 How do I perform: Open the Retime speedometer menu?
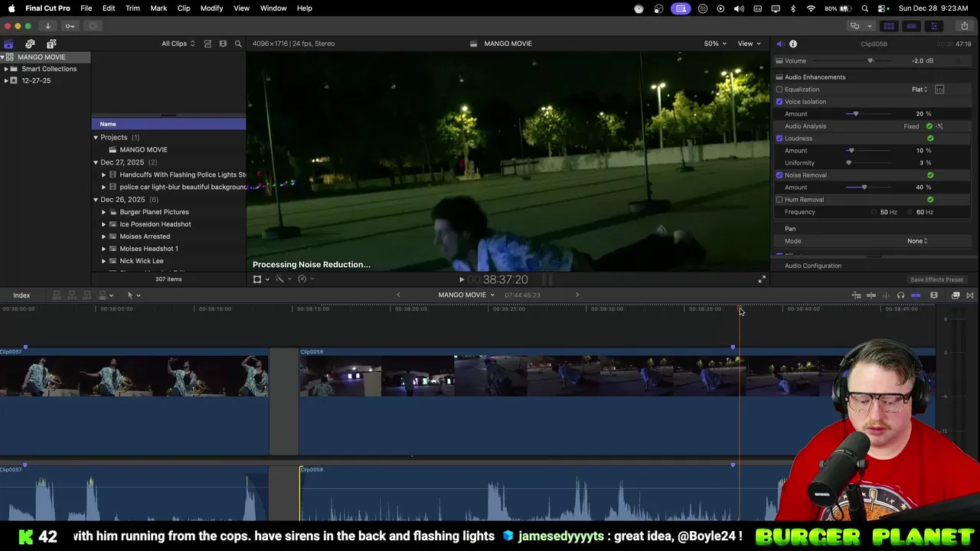tap(305, 279)
